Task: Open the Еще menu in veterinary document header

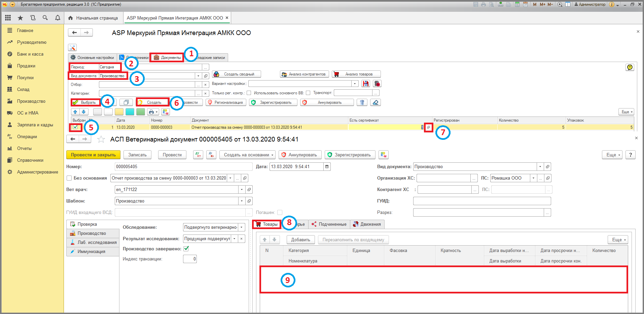Action: [x=612, y=155]
